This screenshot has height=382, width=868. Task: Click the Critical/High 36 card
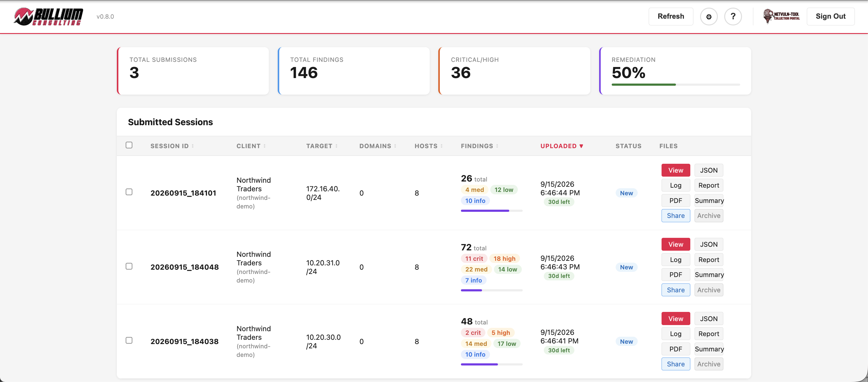coord(514,71)
